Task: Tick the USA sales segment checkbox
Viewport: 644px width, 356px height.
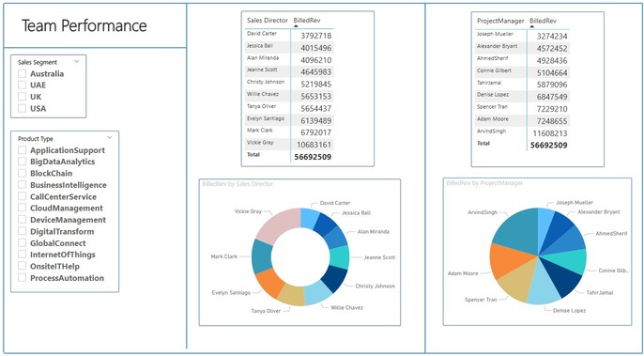Action: click(23, 109)
